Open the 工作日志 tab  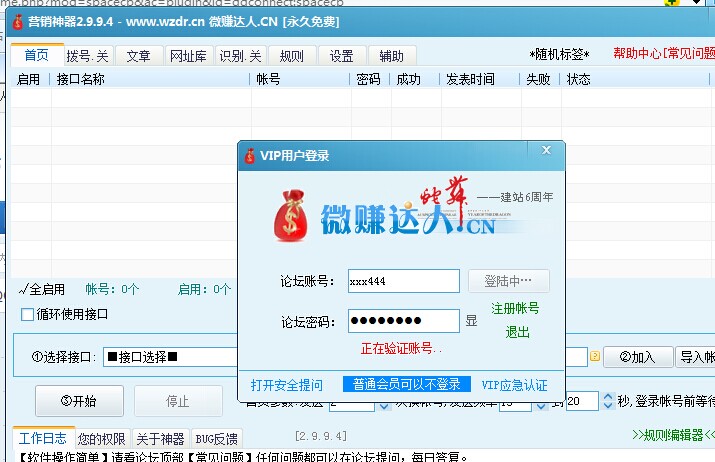pos(43,438)
